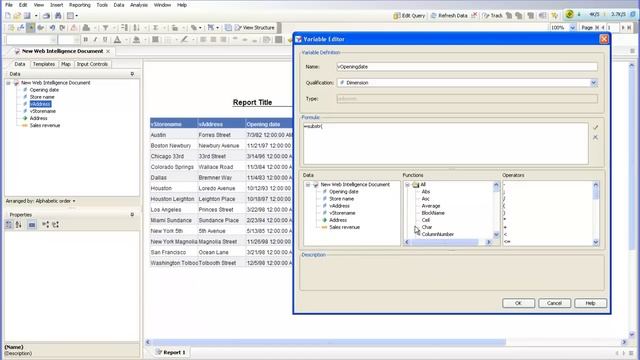Select Opening date in Variable Editor Data tree
Image resolution: width=640 pixels, height=360 pixels.
(x=344, y=192)
